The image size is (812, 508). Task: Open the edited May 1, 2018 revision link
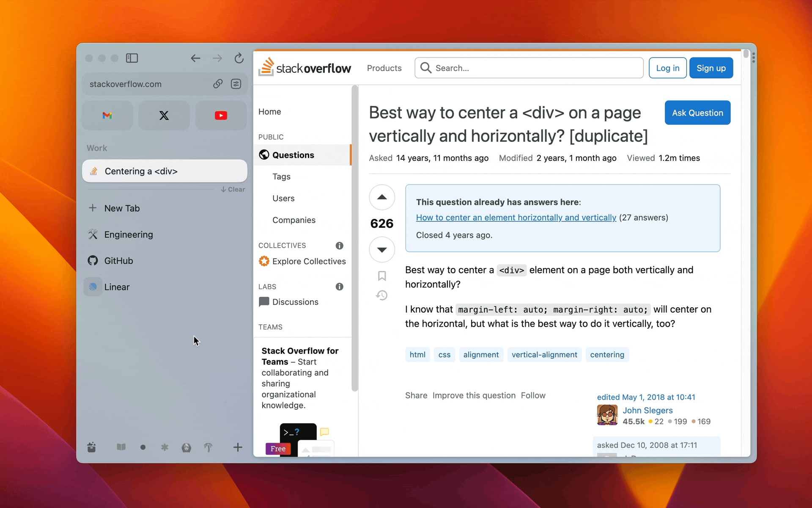pos(646,397)
